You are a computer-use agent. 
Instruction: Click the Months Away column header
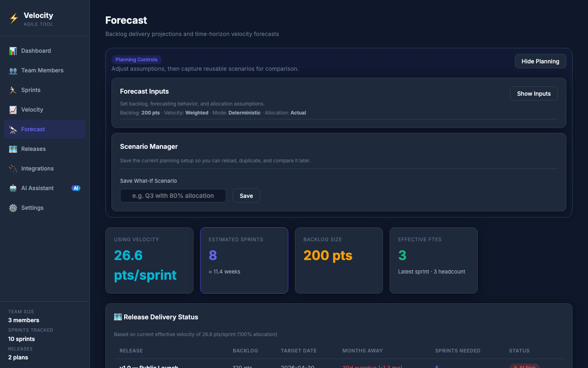tap(363, 351)
